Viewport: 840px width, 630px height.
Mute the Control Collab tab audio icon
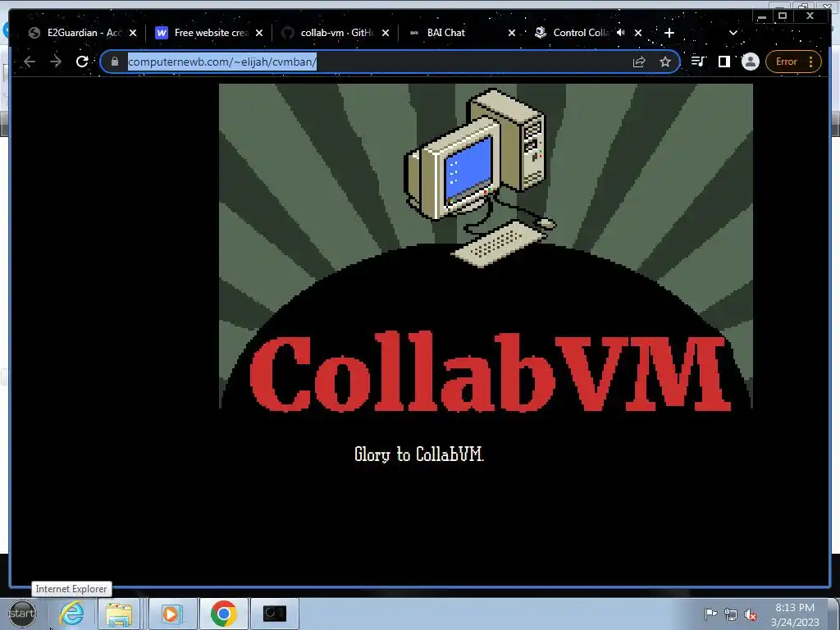point(620,33)
